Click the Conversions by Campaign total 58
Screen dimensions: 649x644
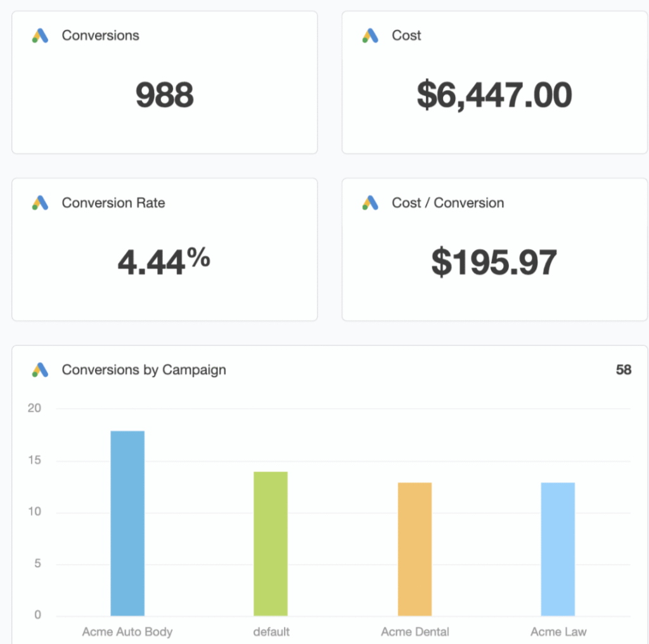coord(623,370)
